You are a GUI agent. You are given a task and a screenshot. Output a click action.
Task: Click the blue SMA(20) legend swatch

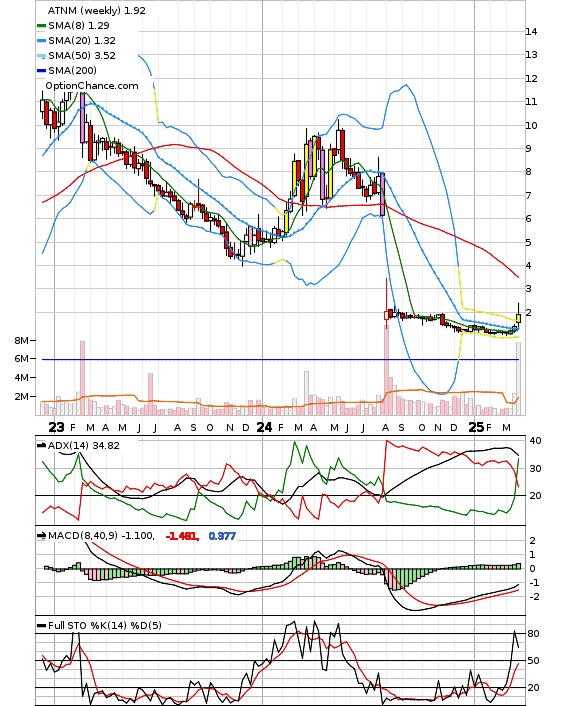[41, 41]
